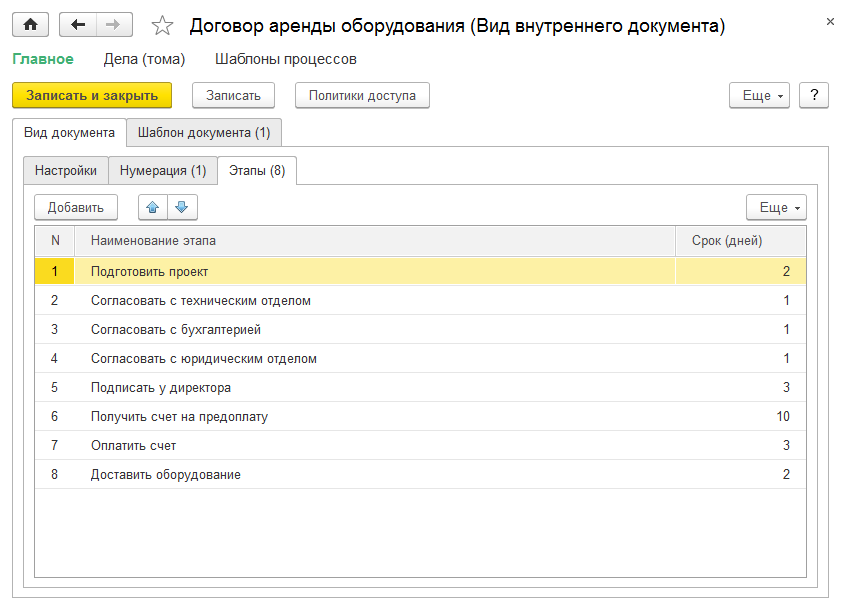Click Добавить to add a new stage
848x610 pixels.
74,207
